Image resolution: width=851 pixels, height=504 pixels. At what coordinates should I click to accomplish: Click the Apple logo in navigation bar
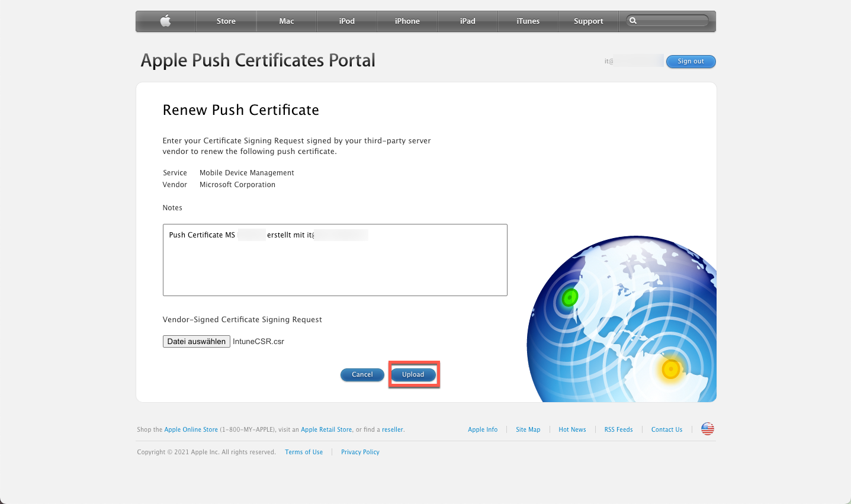click(165, 21)
